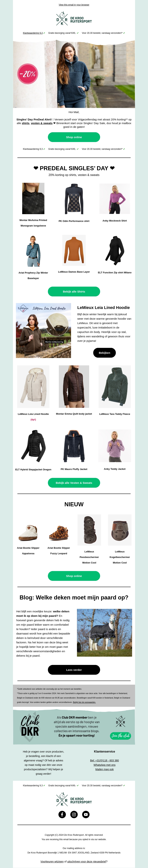Viewport: 148px width, 868px height.
Task: Click the Klantwaardering 9,3 link at top
Action: 33,33
